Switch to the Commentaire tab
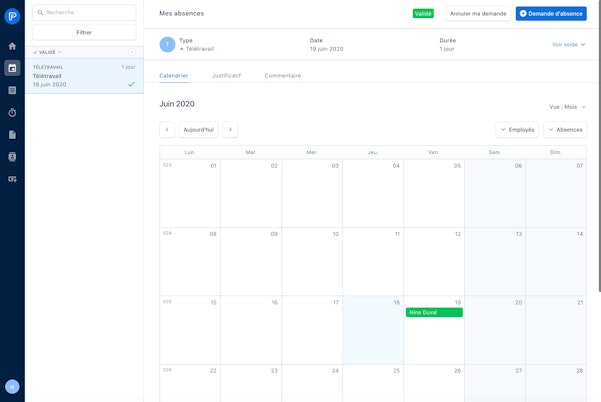 click(282, 75)
